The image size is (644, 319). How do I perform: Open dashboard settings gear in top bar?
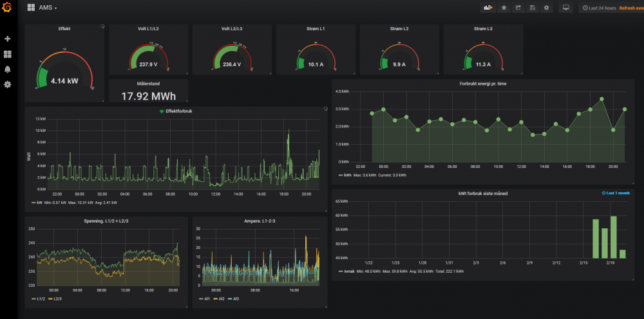[546, 8]
